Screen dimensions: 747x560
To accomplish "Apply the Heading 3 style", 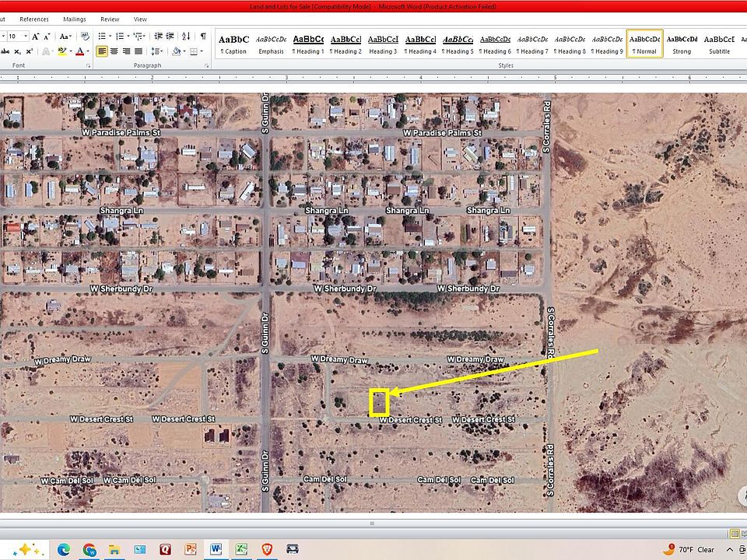I will (383, 44).
